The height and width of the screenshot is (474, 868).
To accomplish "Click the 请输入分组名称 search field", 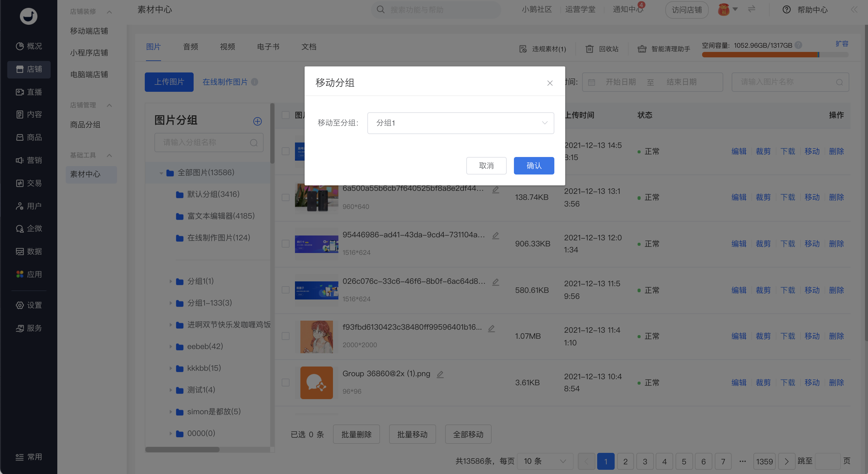I will [x=209, y=143].
